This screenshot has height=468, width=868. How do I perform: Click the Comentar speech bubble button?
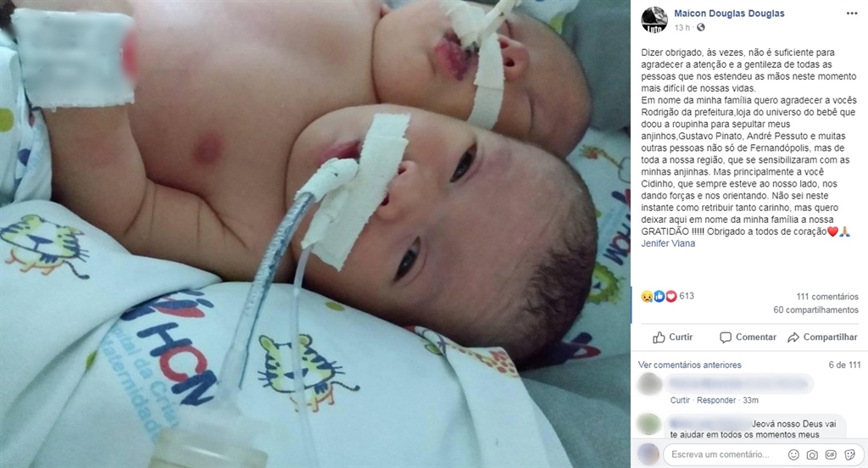click(x=748, y=337)
